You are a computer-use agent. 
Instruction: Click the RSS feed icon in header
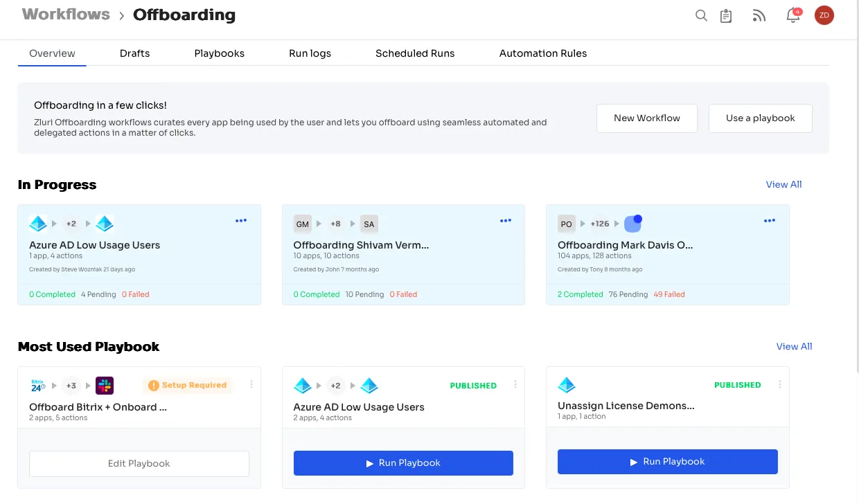[759, 15]
